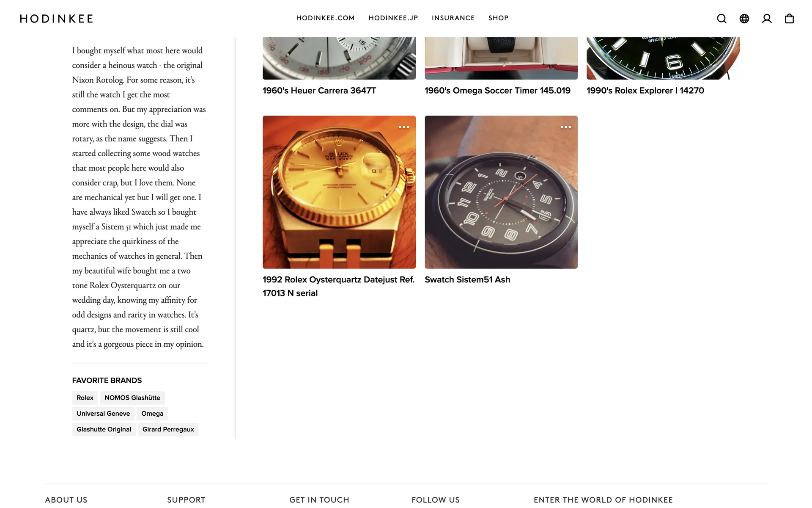Screen dimensions: 812x508
Task: Open the Swatch Sistem51 Ash photo
Action: click(501, 192)
